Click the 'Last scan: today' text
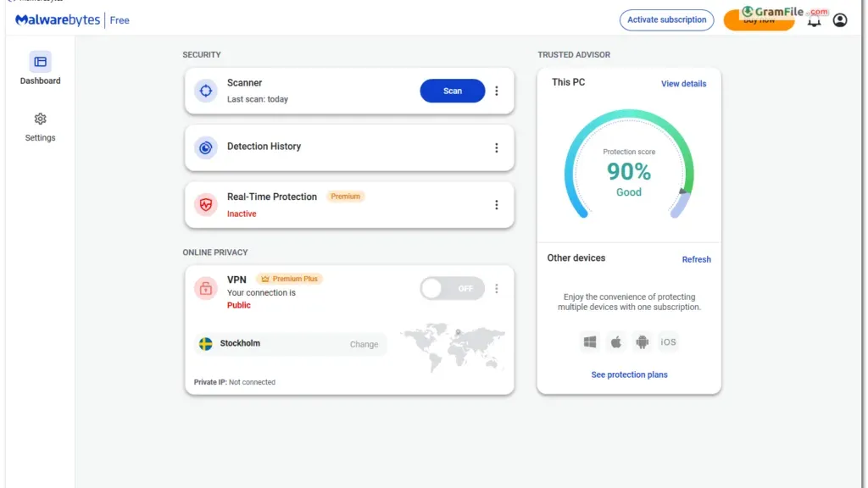The image size is (868, 488). (258, 99)
